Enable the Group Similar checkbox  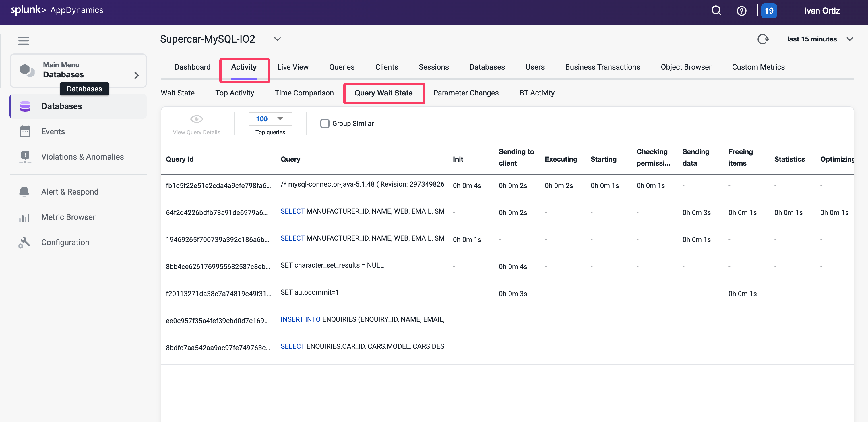[324, 123]
